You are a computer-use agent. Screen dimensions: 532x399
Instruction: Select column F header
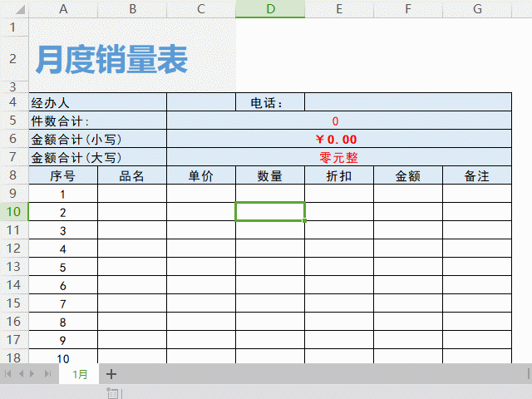[408, 9]
